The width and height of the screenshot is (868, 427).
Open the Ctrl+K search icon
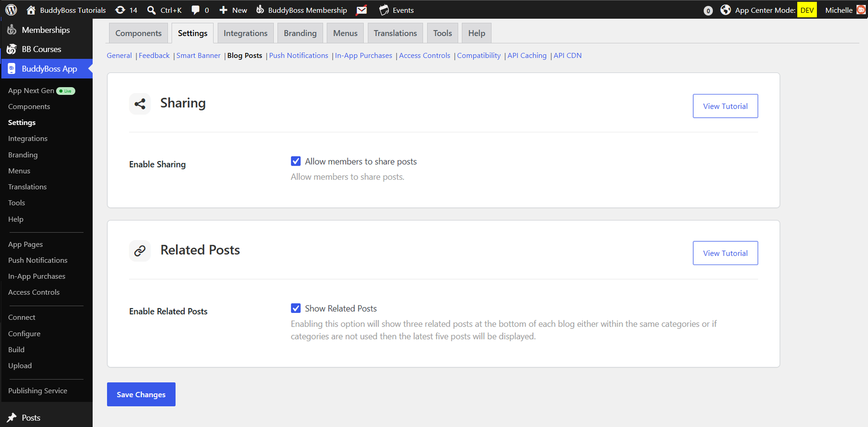click(152, 10)
